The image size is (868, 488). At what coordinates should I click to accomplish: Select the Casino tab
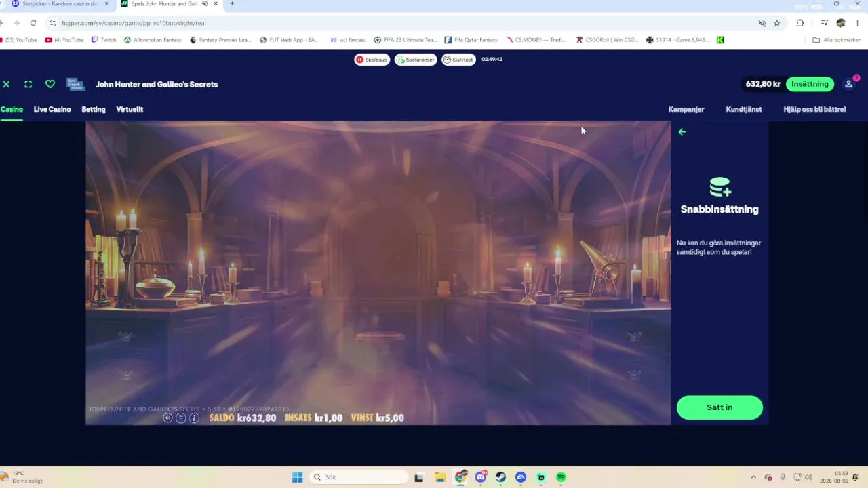tap(12, 109)
